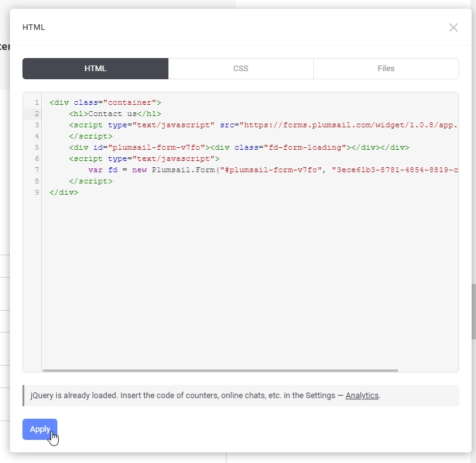Switch to the CSS tab

point(241,69)
